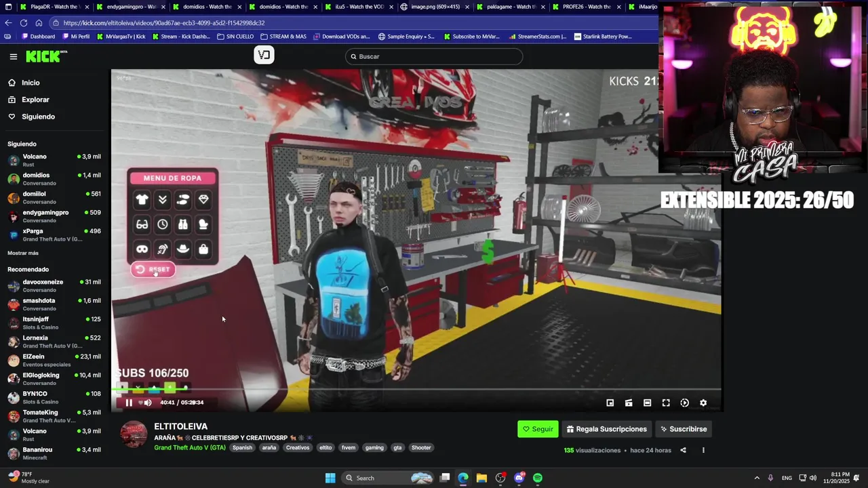868x488 pixels.
Task: Click the Kick logo
Action: (46, 56)
